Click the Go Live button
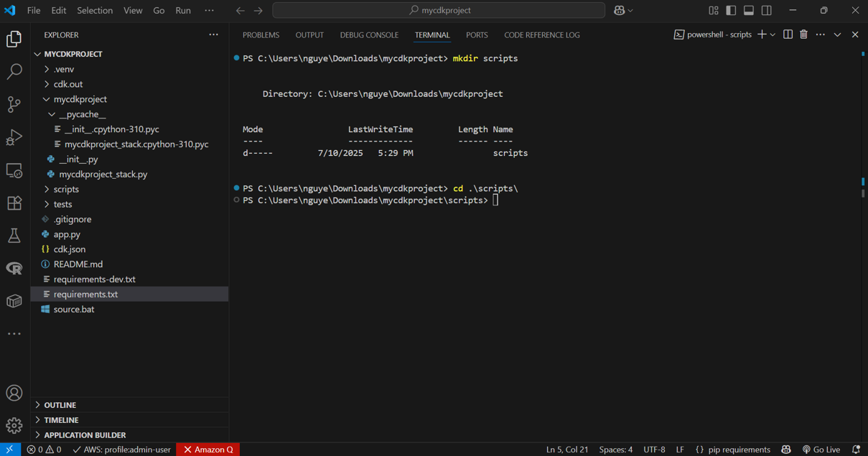Screen dimensions: 868x456 [821, 450]
